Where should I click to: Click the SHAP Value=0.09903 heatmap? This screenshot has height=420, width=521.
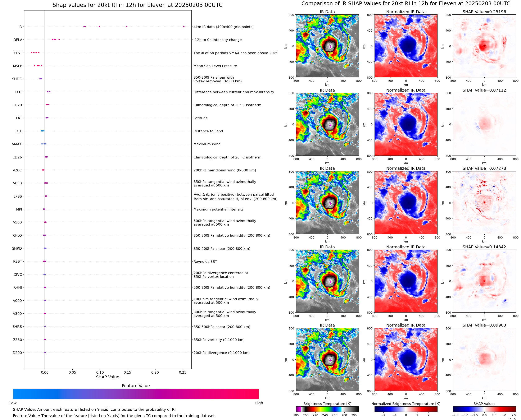pyautogui.click(x=484, y=360)
